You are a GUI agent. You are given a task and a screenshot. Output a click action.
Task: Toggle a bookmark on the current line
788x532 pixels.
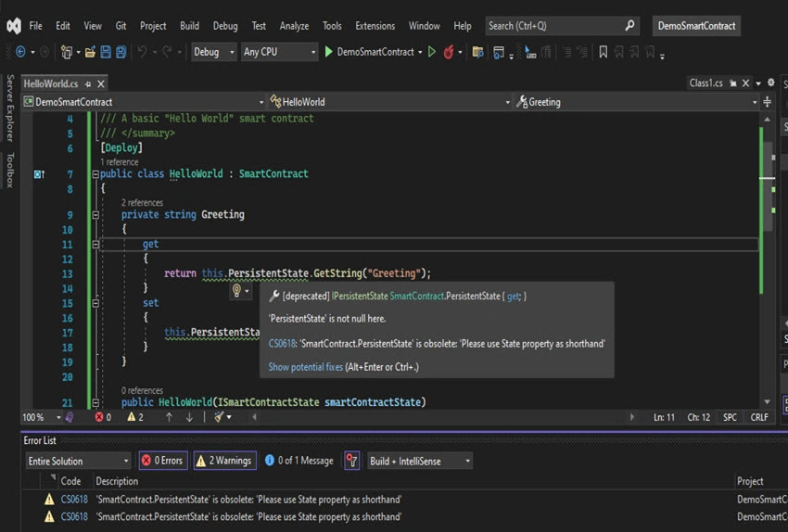(603, 52)
